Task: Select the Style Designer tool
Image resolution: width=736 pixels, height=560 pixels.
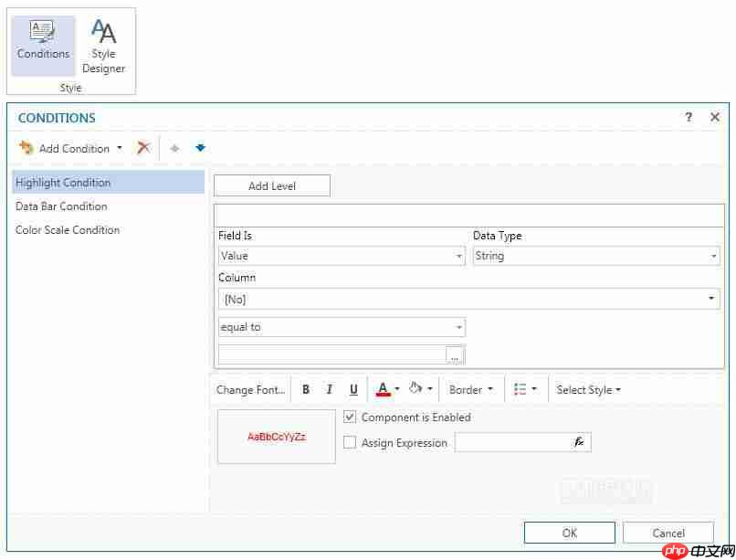Action: pyautogui.click(x=103, y=40)
